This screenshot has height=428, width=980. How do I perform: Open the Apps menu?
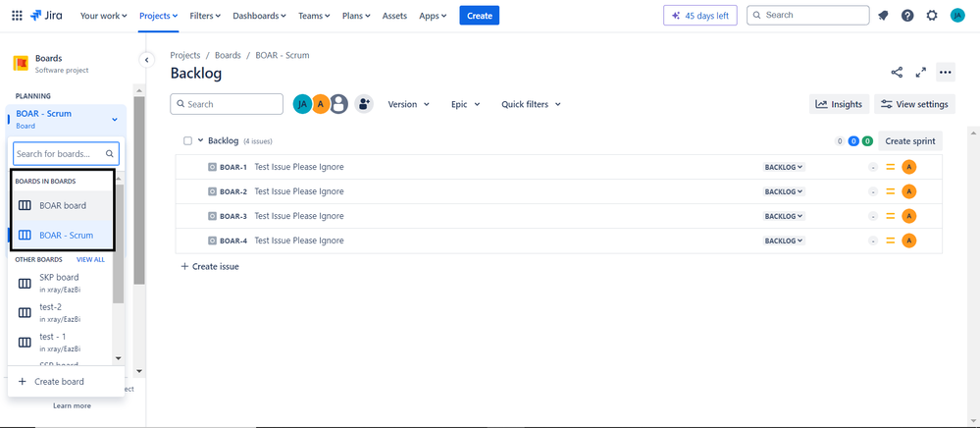(x=434, y=16)
